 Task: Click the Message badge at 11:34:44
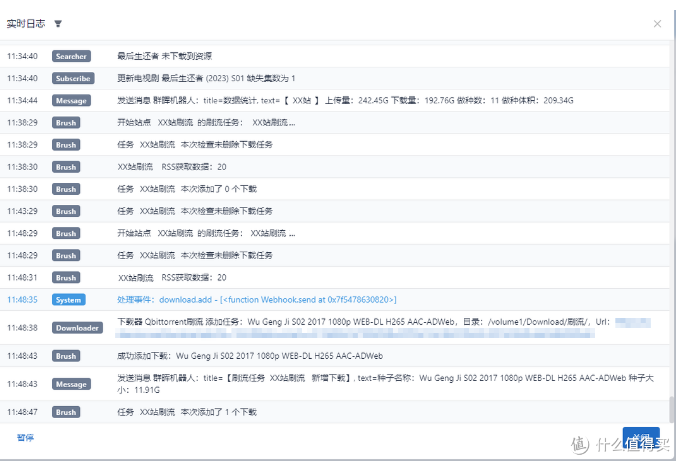point(71,100)
